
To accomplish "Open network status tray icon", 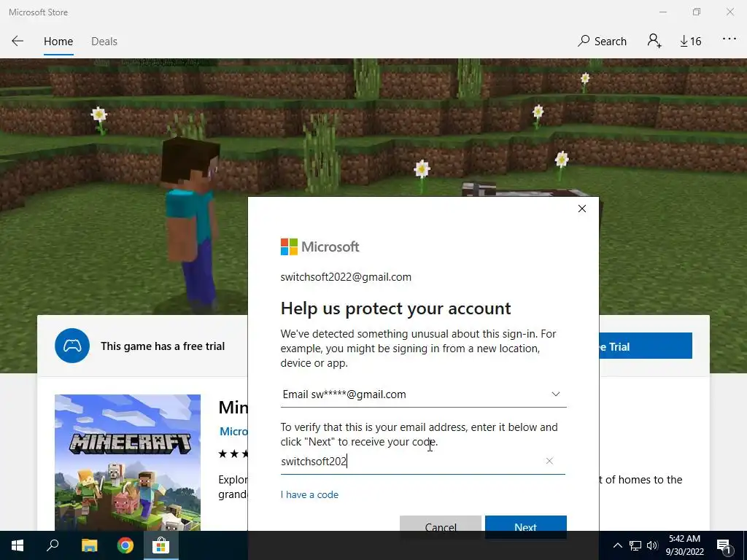I will click(635, 545).
